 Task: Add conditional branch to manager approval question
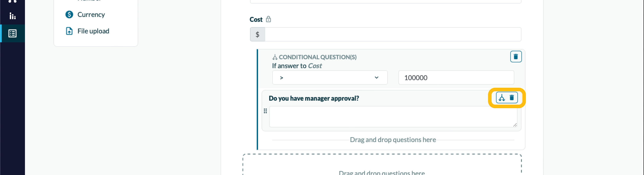point(502,98)
